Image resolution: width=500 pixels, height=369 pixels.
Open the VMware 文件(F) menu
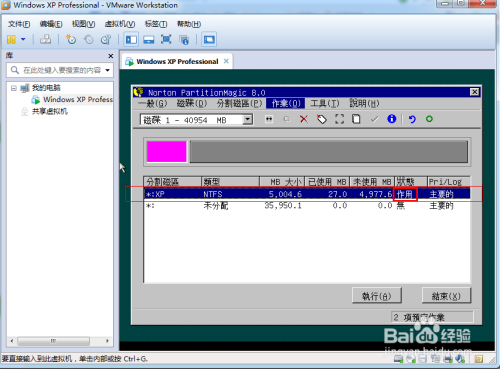coord(19,24)
